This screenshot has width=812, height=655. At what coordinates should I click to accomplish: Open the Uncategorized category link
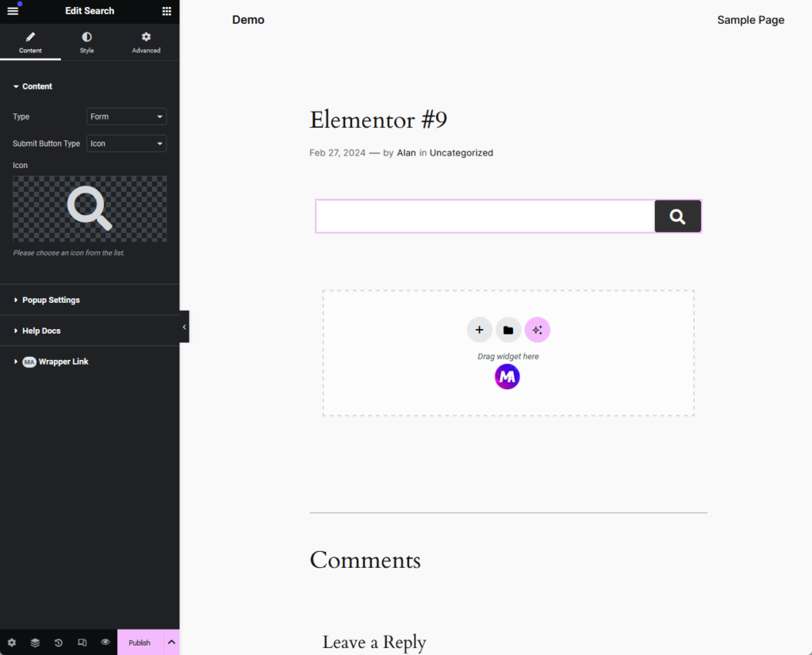click(461, 153)
